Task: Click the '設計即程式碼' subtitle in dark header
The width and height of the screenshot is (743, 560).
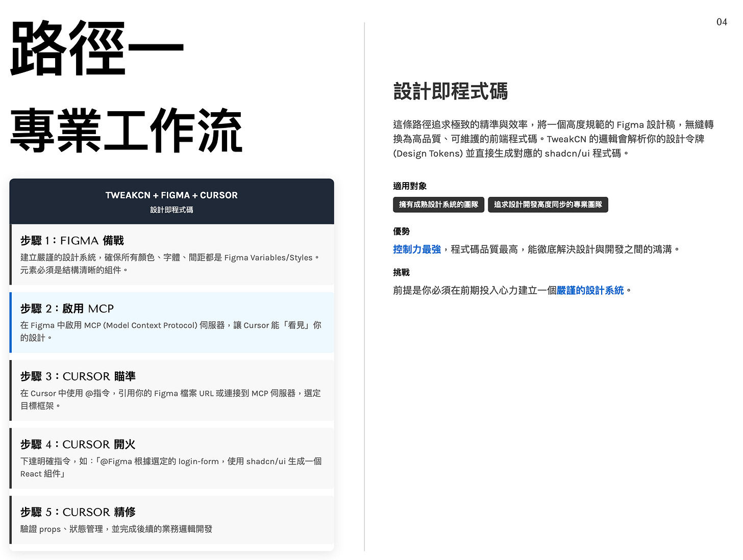Action: [x=171, y=210]
